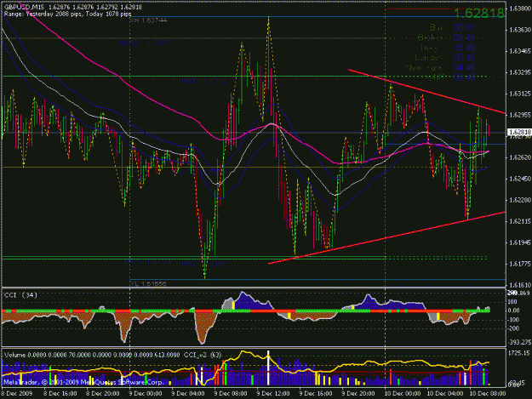Click the YL 1.61656 level label

click(148, 283)
